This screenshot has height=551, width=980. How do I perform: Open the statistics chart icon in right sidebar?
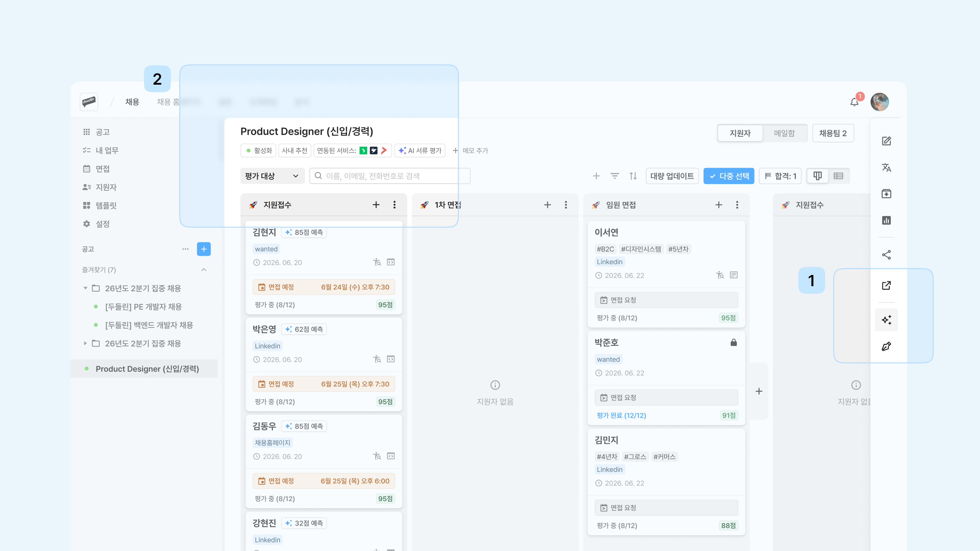(x=886, y=220)
